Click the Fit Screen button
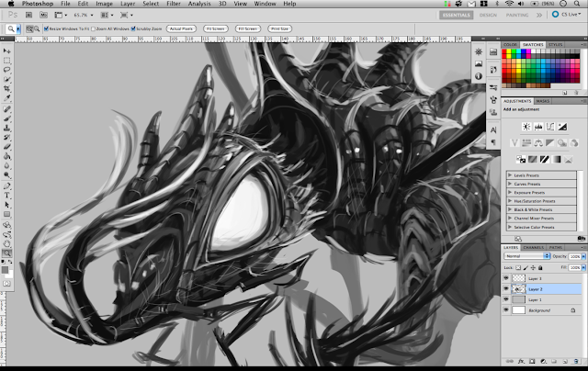588x371 pixels. tap(216, 28)
